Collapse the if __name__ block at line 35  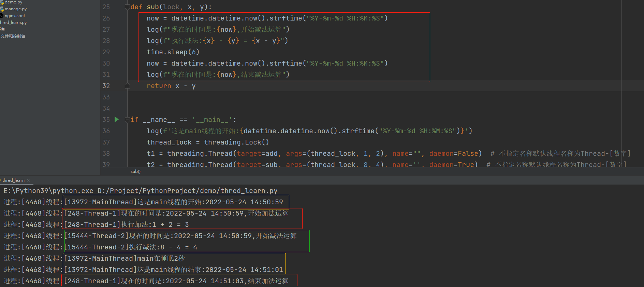(127, 120)
